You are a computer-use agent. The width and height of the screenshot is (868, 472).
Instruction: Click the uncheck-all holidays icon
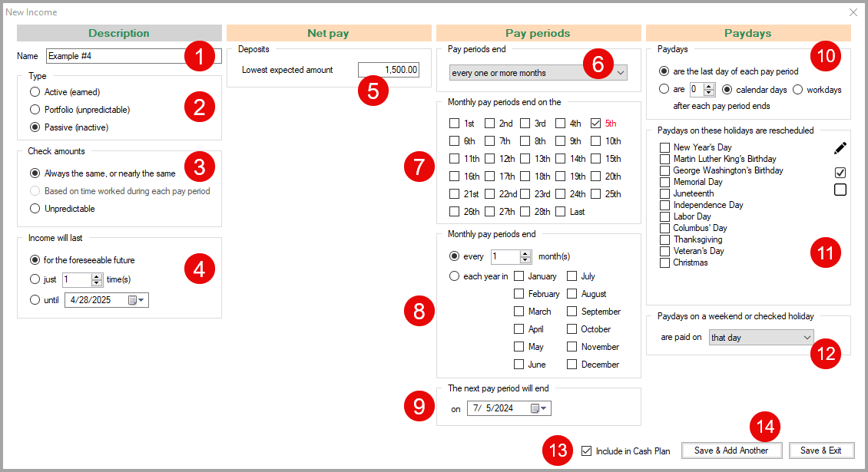[x=840, y=190]
